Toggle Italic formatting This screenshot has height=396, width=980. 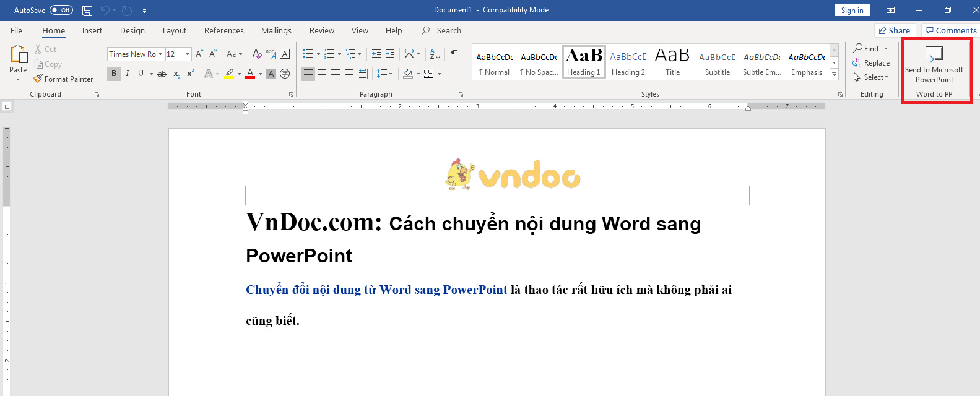(128, 74)
